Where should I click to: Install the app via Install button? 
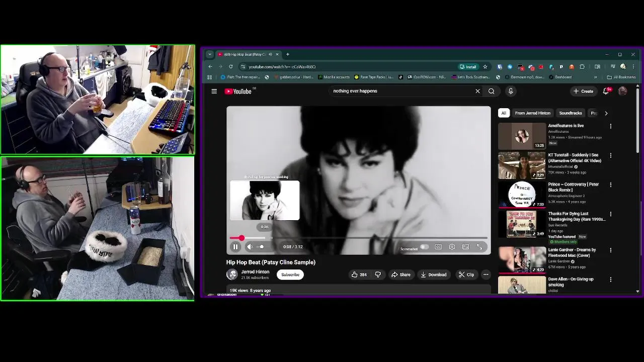point(468,66)
